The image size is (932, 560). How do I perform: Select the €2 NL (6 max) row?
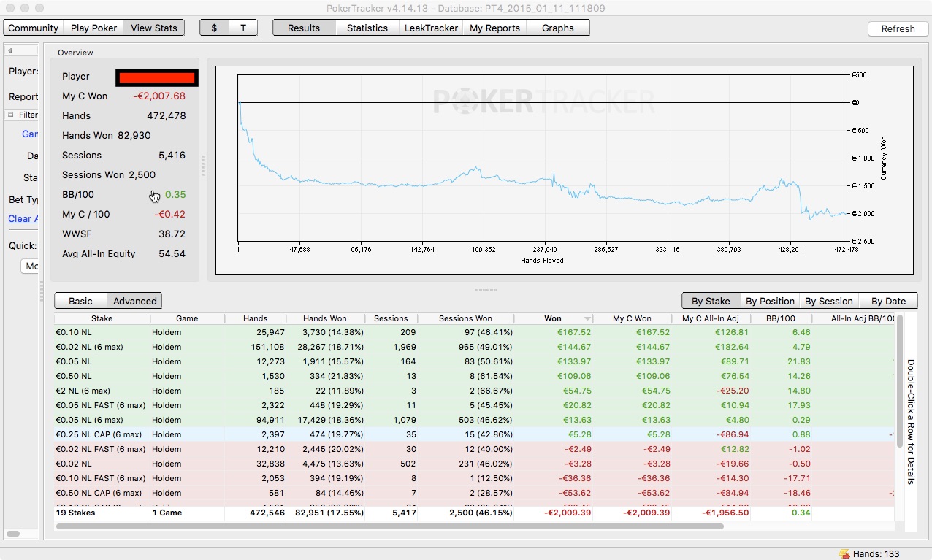click(475, 391)
